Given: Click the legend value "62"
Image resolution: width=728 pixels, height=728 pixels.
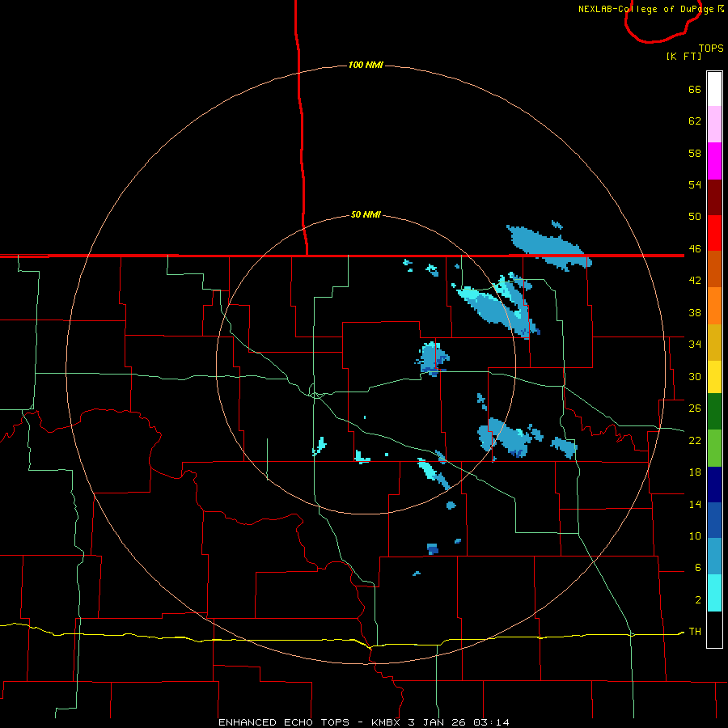Looking at the screenshot, I should tap(695, 121).
